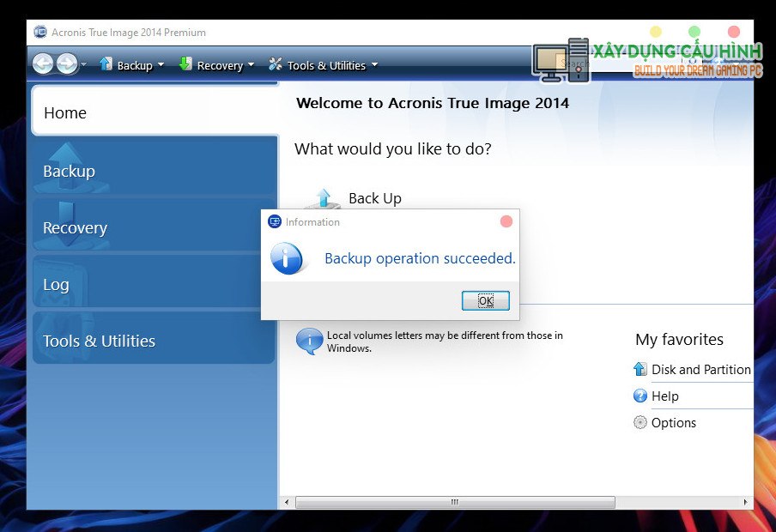
Task: Go to Tools & Utilities in the sidebar
Action: tap(155, 341)
